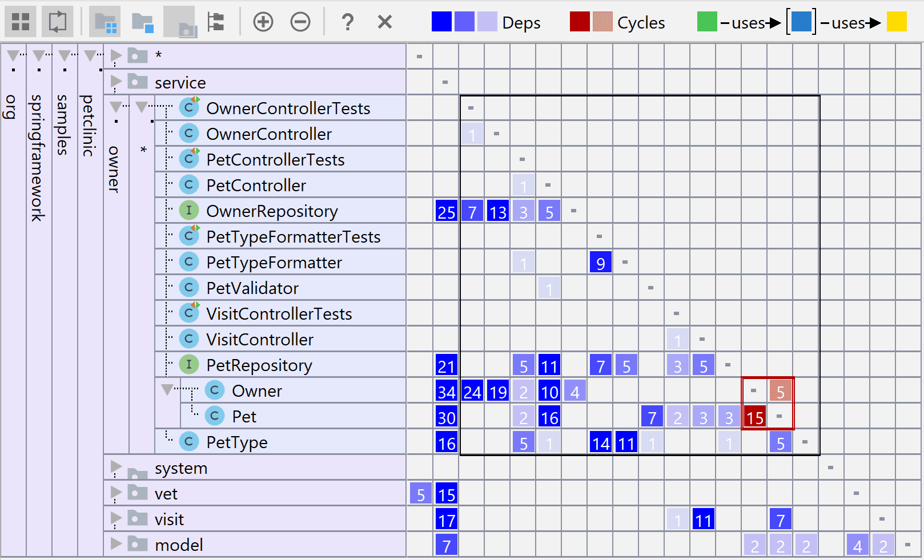Select the PetValidator row
The height and width of the screenshot is (560, 924).
click(x=252, y=288)
